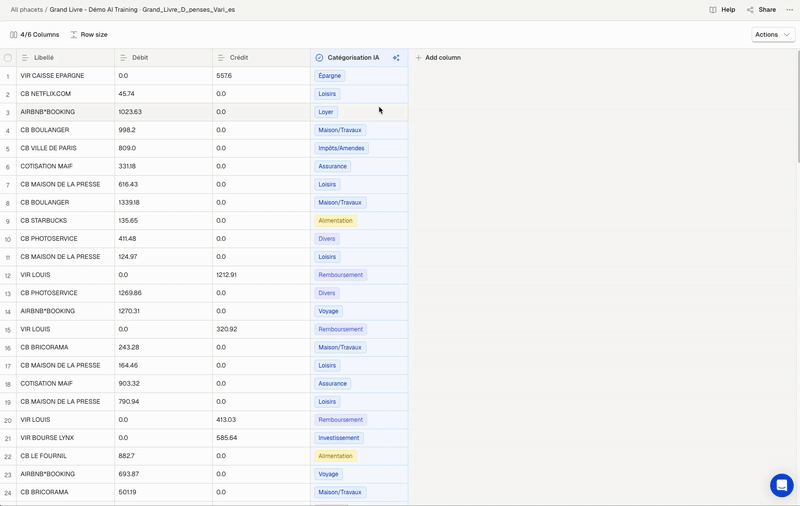Click the Libellé column text-type icon
Viewport: 800px width, 506px height.
pos(25,58)
